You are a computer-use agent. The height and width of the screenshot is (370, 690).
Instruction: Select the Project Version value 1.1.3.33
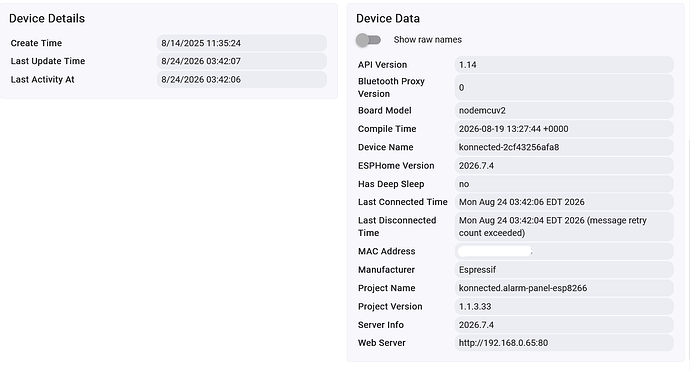pyautogui.click(x=564, y=307)
